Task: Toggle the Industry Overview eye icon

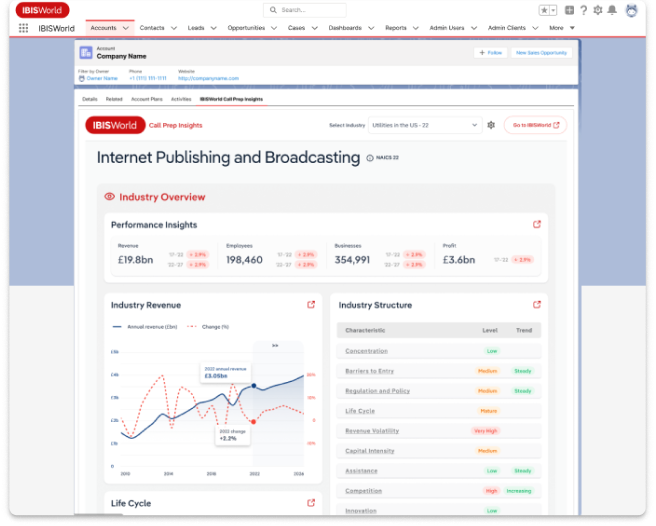Action: click(x=110, y=197)
